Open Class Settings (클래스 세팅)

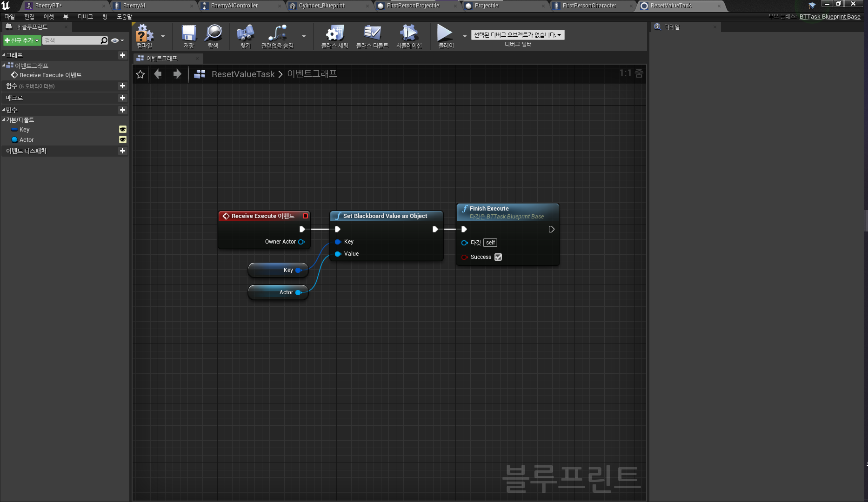click(334, 36)
